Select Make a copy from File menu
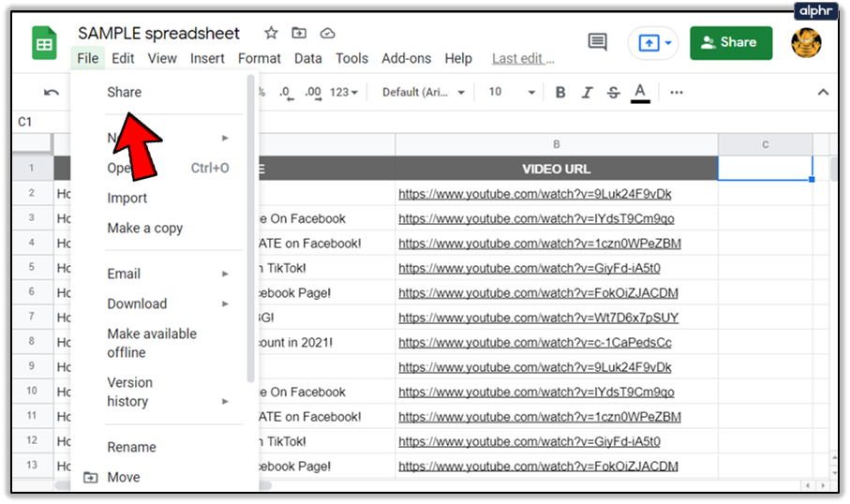The height and width of the screenshot is (504, 850). click(x=145, y=228)
